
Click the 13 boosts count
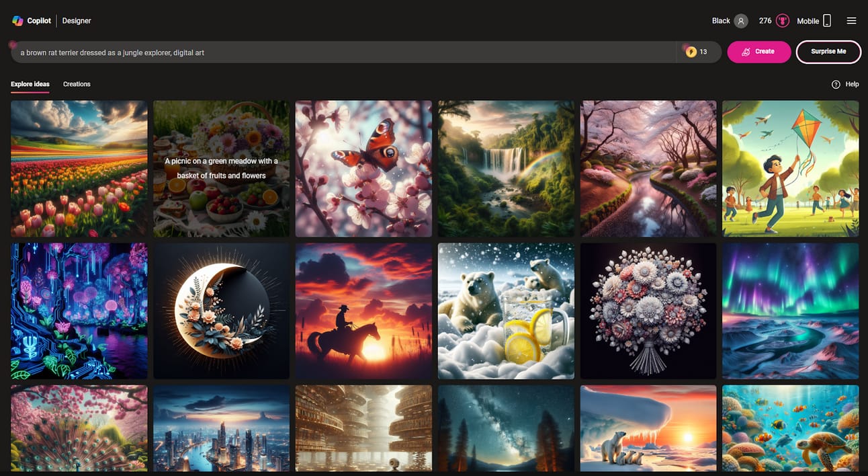click(703, 52)
